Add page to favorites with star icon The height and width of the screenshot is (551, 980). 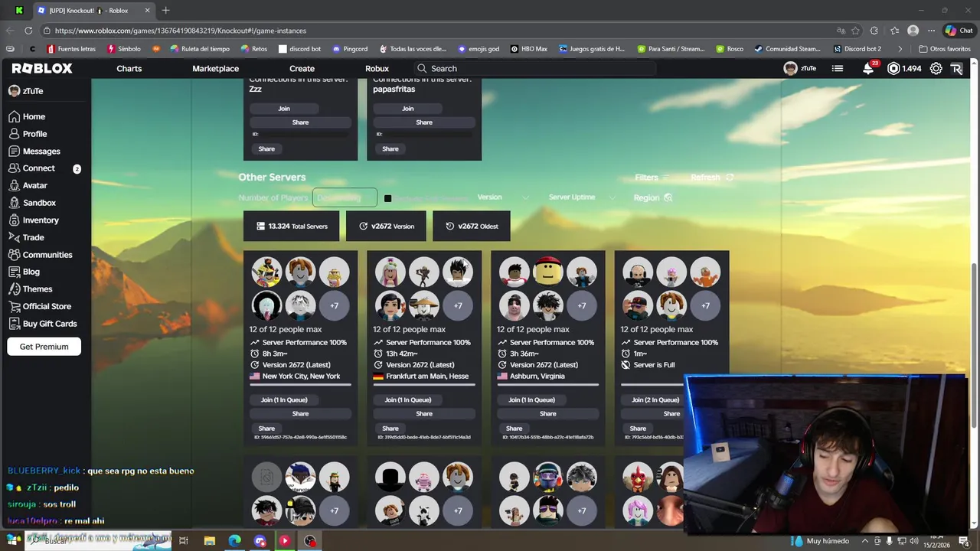(855, 31)
